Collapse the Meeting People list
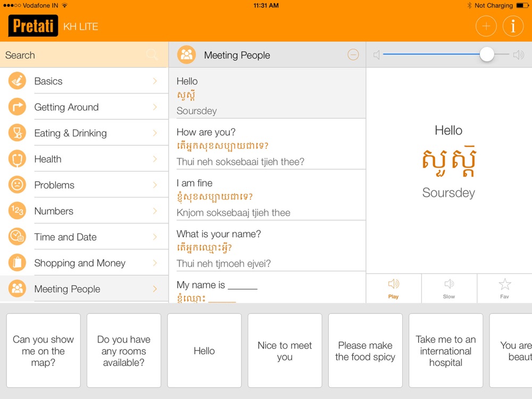The height and width of the screenshot is (399, 532). (x=353, y=55)
